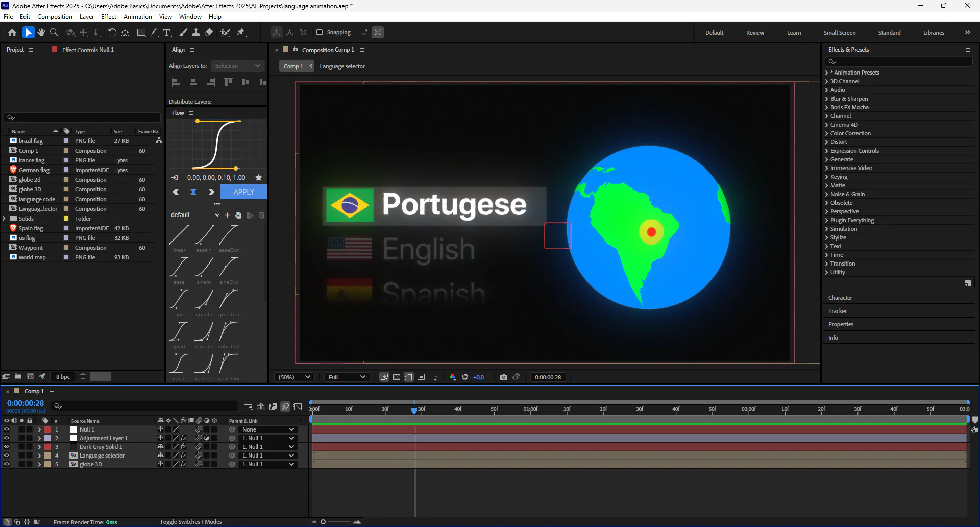
Task: Click the red label swatch of Null 1
Action: click(x=47, y=429)
